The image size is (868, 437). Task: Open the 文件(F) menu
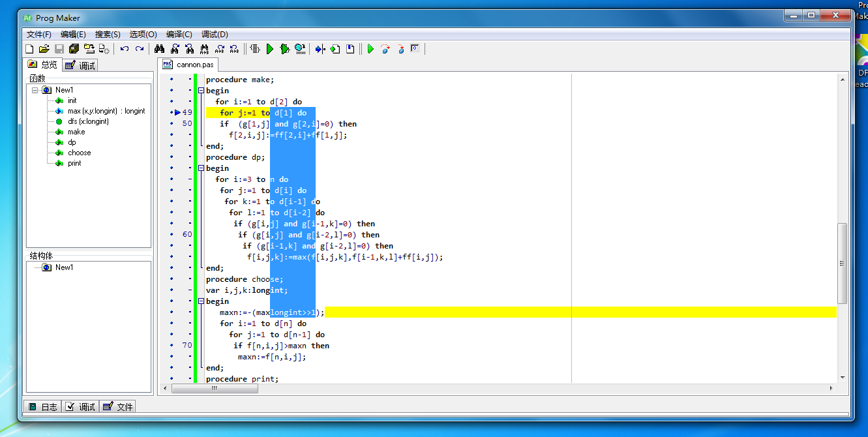pyautogui.click(x=39, y=35)
